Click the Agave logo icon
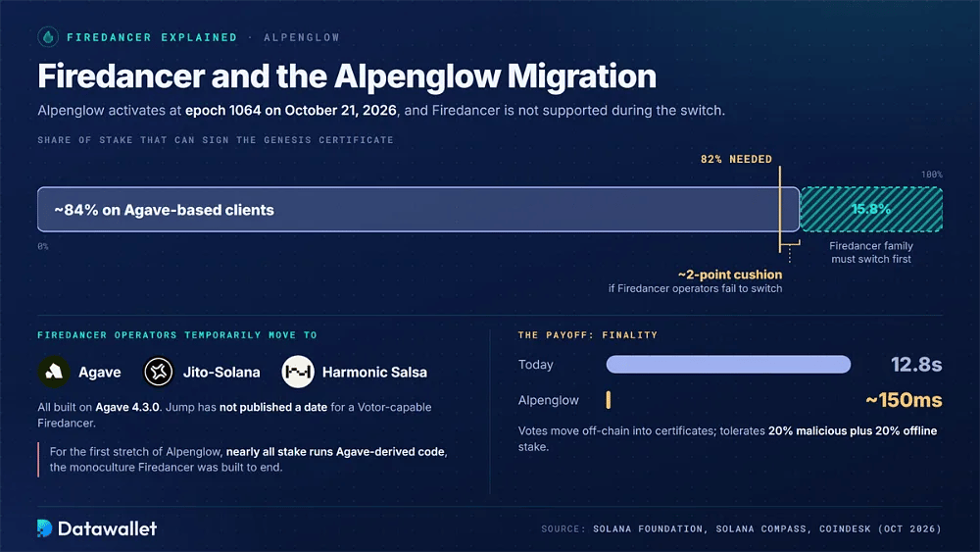The height and width of the screenshot is (552, 980). coord(54,372)
